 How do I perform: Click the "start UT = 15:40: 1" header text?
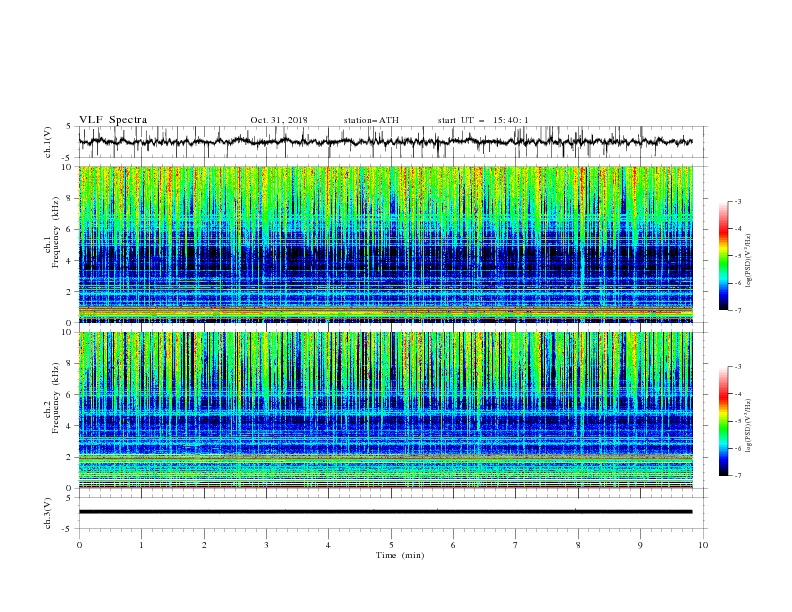pos(483,120)
